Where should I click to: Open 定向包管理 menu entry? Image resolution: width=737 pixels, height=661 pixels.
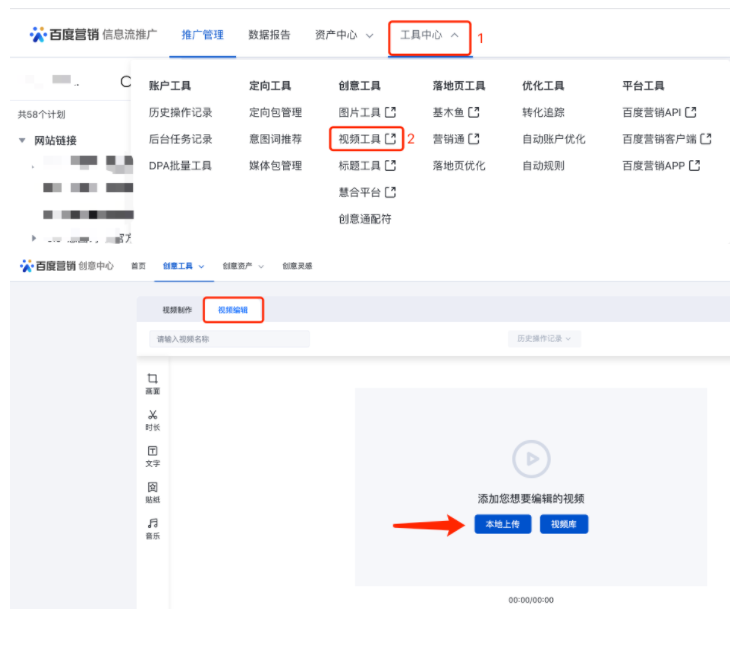275,112
